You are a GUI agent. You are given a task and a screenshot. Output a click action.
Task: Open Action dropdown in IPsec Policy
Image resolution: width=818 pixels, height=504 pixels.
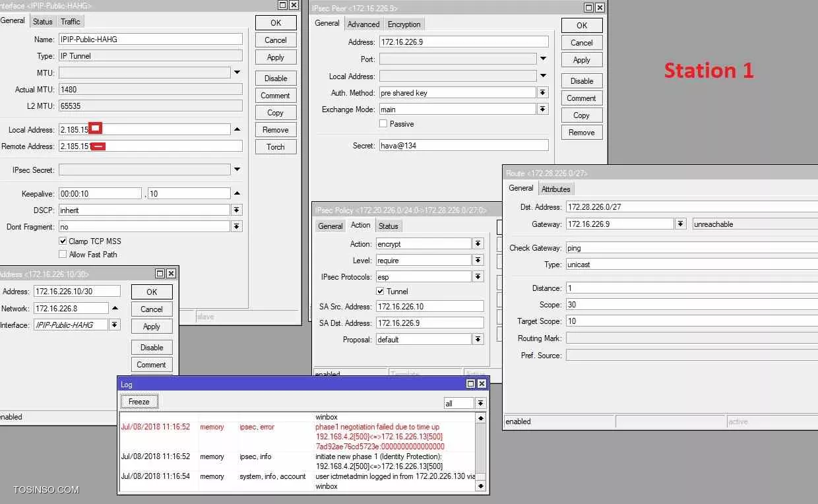[478, 244]
